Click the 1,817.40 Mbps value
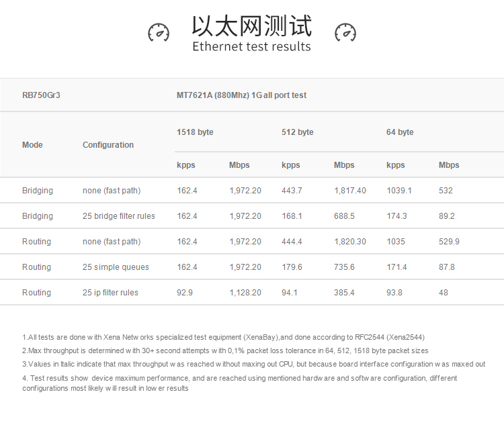504x425 pixels. (x=349, y=191)
